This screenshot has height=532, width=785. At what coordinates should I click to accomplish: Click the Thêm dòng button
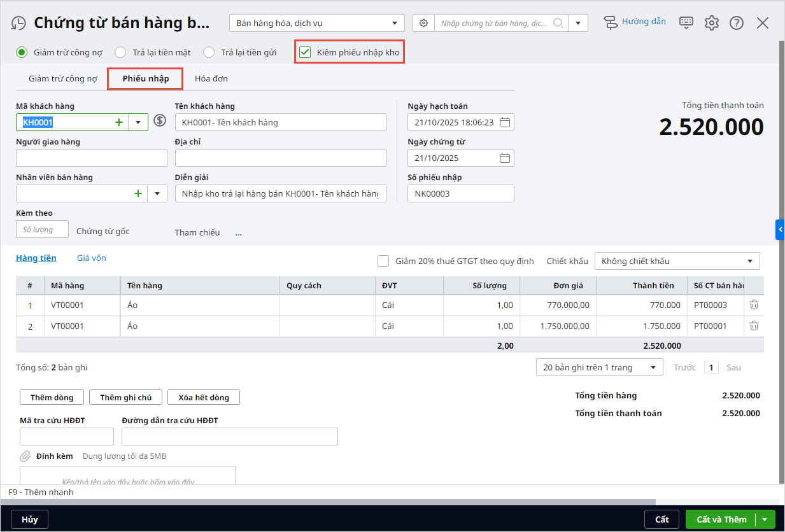pos(52,398)
